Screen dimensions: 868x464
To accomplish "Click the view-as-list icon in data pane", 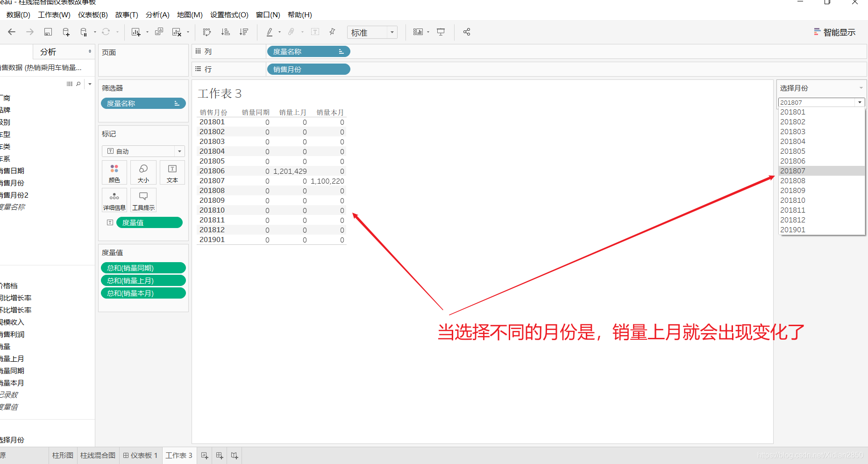I will coord(70,84).
